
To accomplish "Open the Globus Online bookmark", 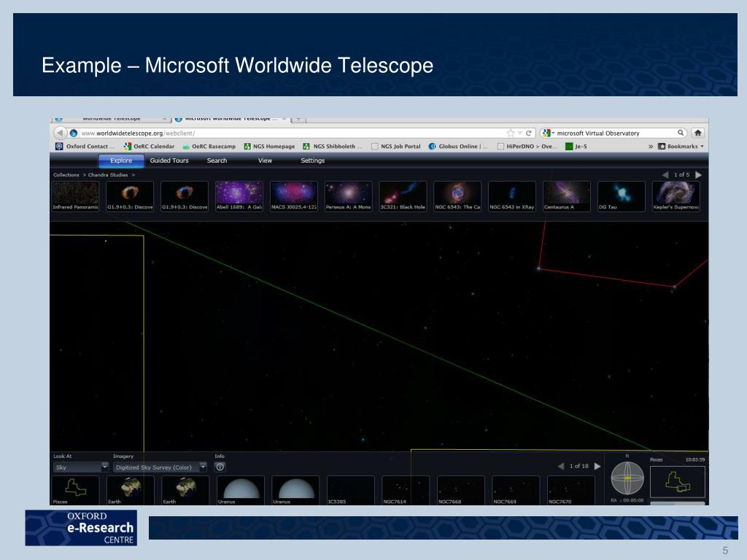I will [x=458, y=146].
